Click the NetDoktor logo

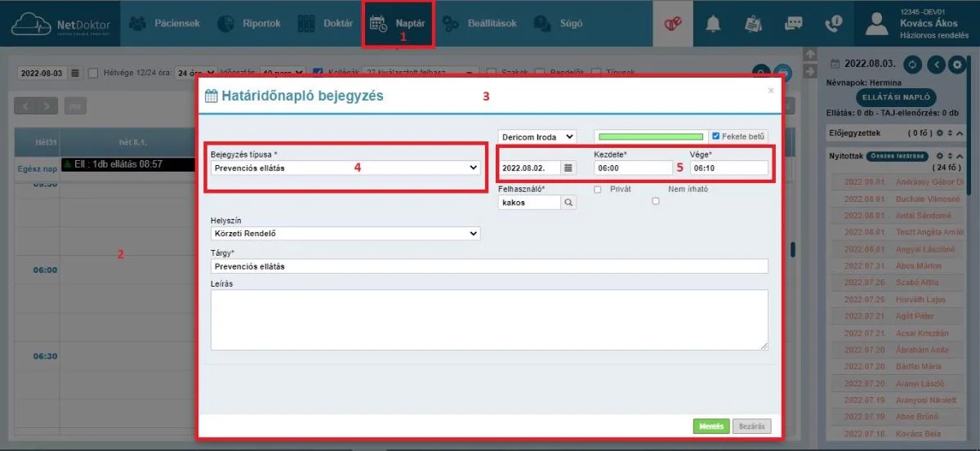[x=61, y=24]
